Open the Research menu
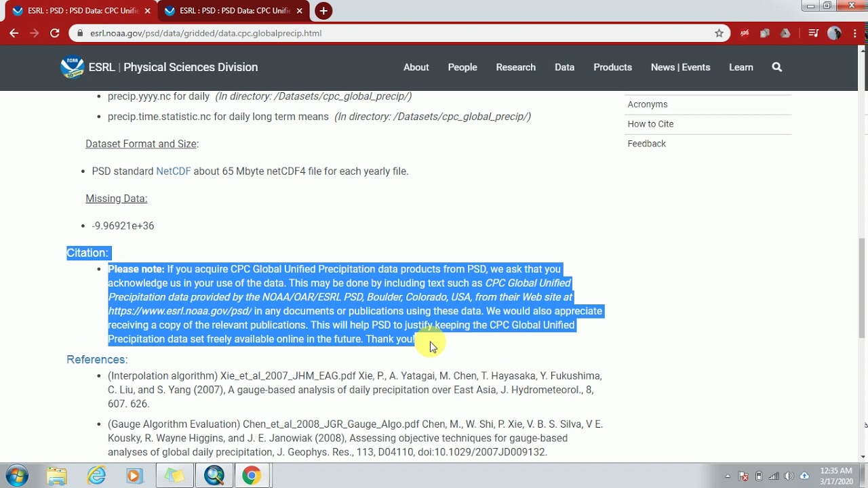The width and height of the screenshot is (868, 488). tap(515, 67)
